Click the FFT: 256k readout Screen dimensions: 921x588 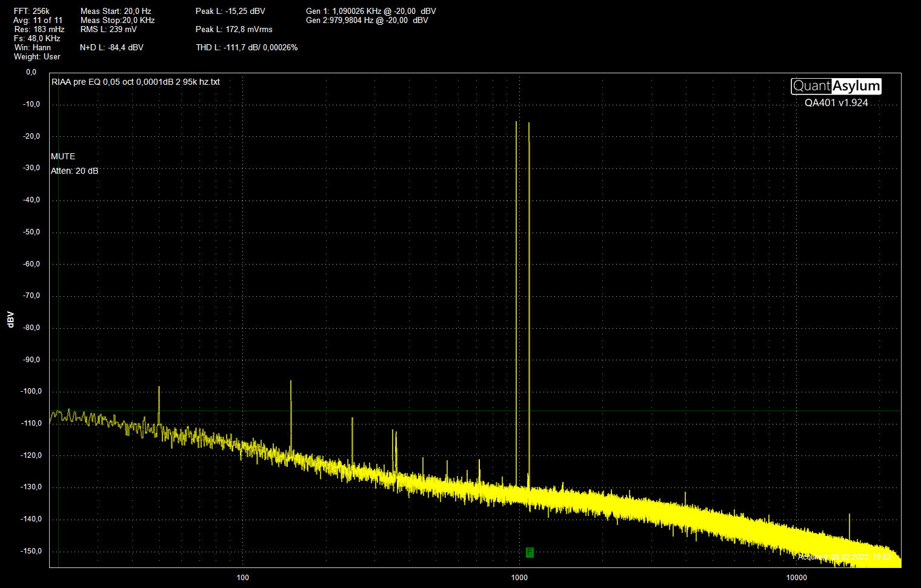click(x=32, y=11)
